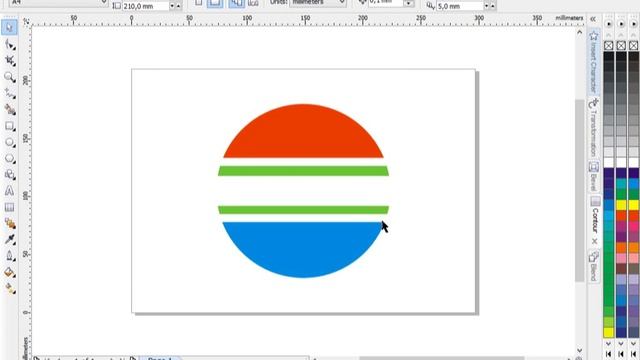This screenshot has width=640, height=360.
Task: Select the Freehand drawing tool
Action: (x=9, y=93)
